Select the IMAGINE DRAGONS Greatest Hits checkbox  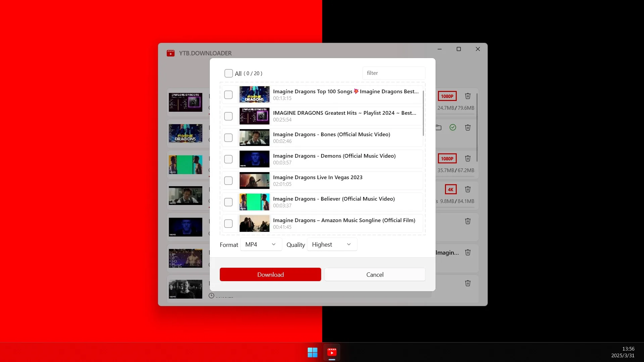pyautogui.click(x=228, y=116)
